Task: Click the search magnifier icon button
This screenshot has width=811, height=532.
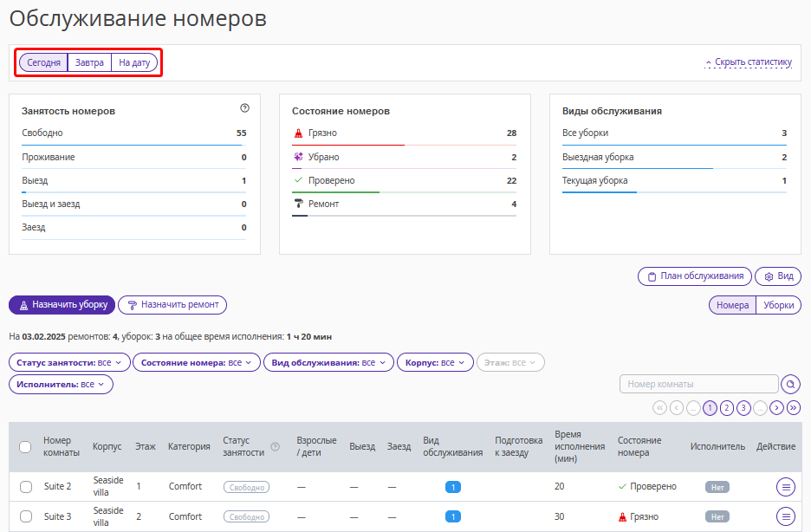Action: point(790,384)
